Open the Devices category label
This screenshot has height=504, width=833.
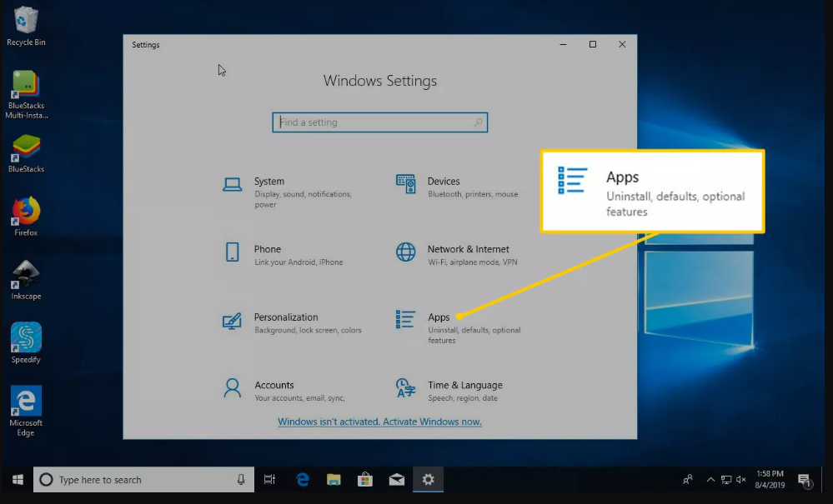pyautogui.click(x=444, y=182)
